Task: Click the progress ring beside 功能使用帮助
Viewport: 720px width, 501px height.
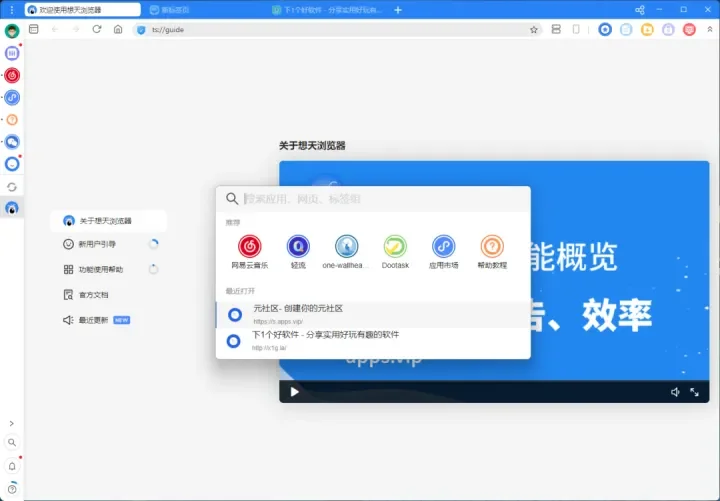Action: [153, 269]
